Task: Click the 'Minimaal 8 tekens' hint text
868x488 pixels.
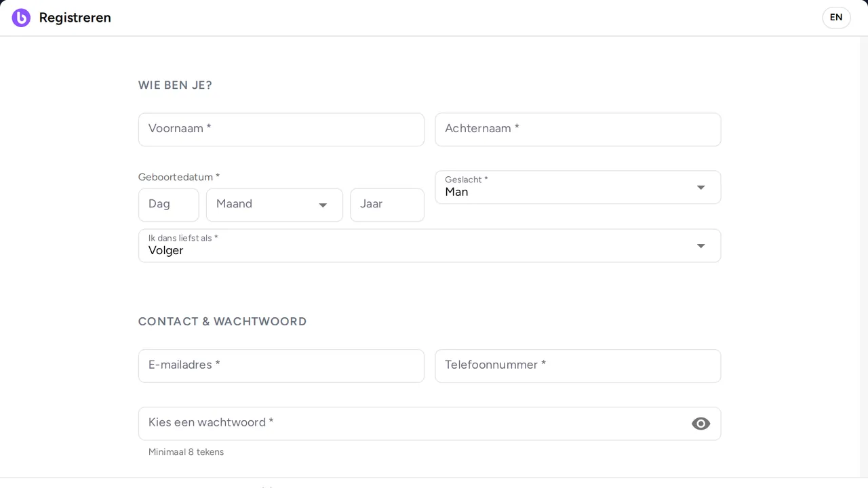Action: 186,452
